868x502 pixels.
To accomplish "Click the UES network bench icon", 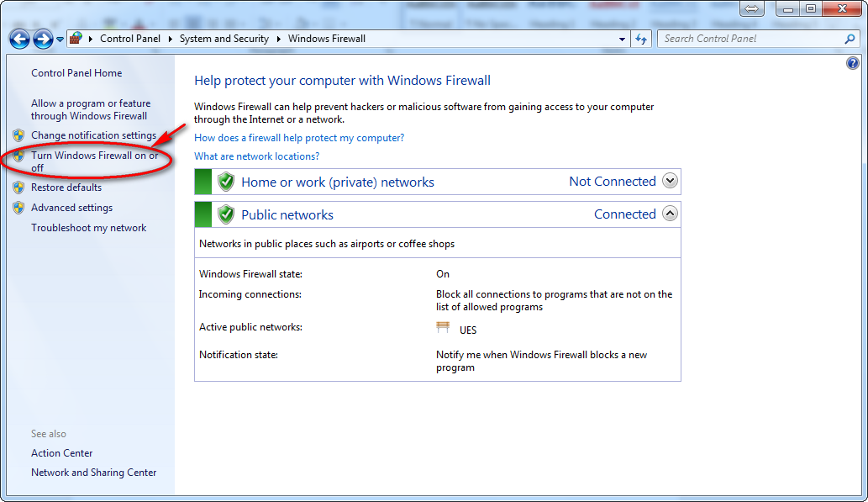I will pos(443,327).
